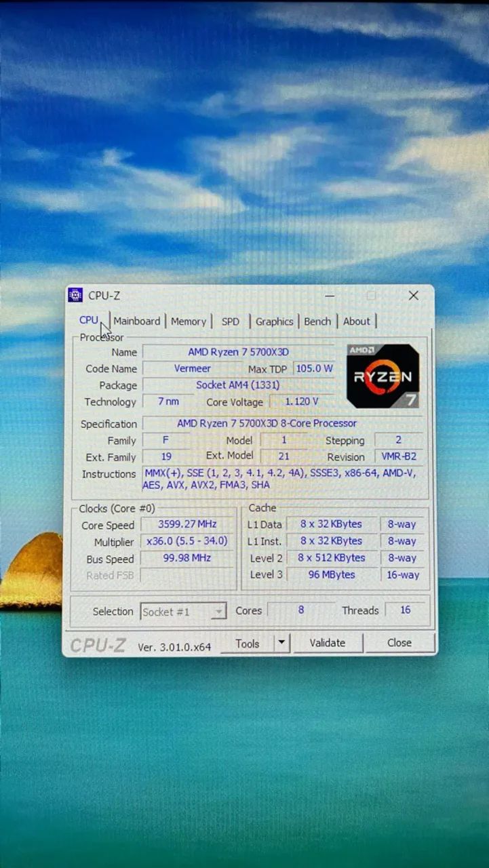The image size is (489, 868).
Task: Select the Family value F
Action: pos(165,440)
